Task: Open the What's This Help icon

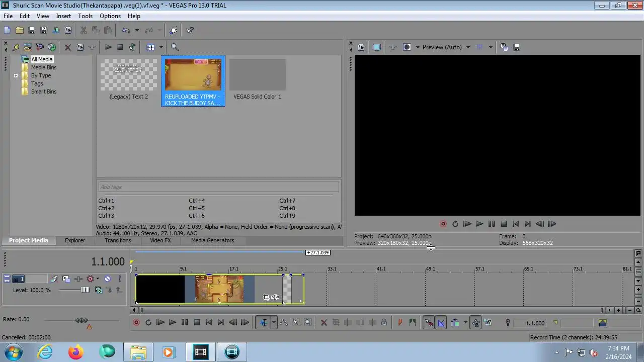Action: pos(190,30)
